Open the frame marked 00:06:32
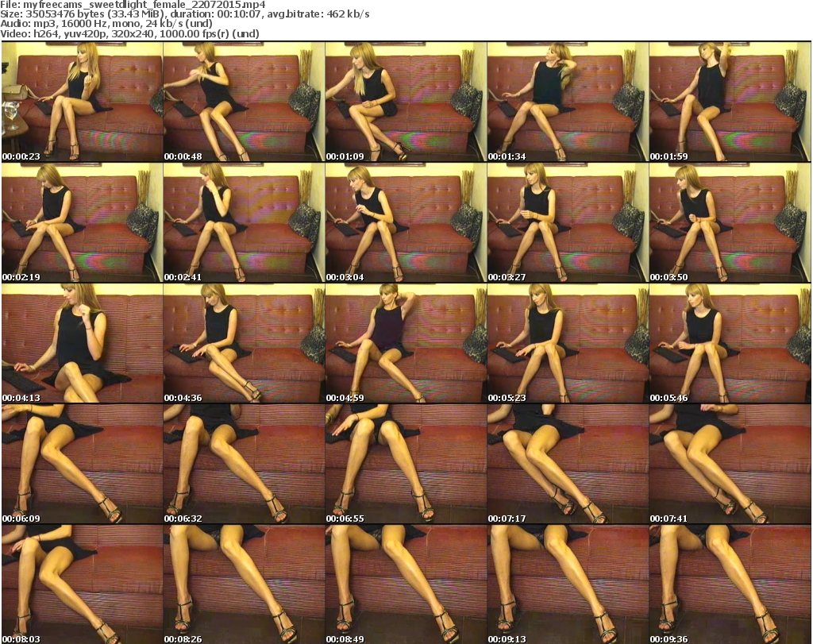 244,464
